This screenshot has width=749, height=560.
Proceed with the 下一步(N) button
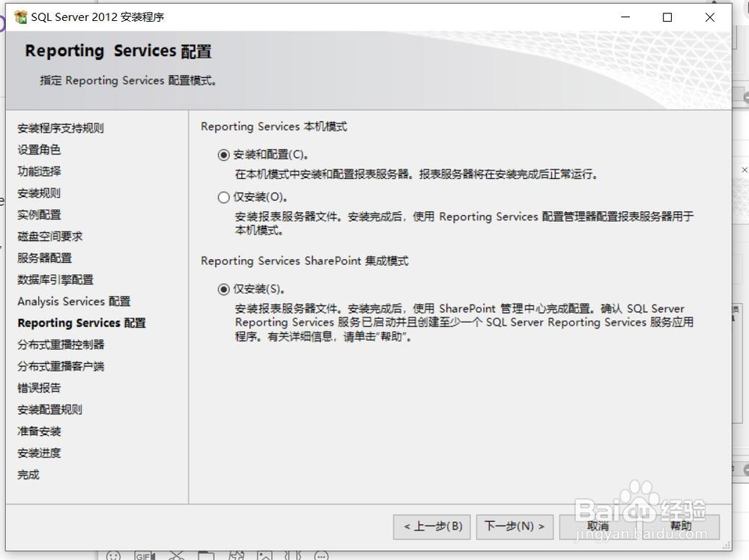[x=515, y=526]
